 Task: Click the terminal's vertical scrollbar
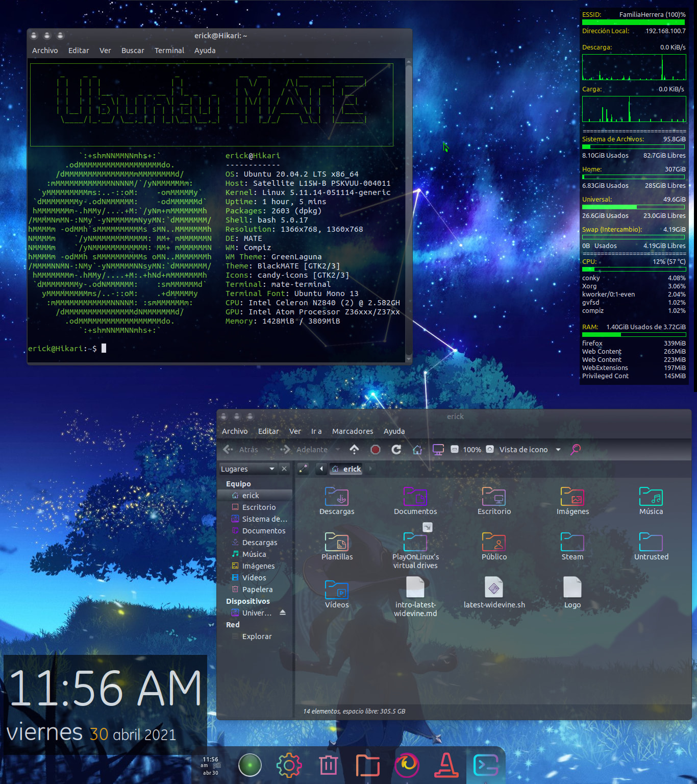(x=408, y=204)
